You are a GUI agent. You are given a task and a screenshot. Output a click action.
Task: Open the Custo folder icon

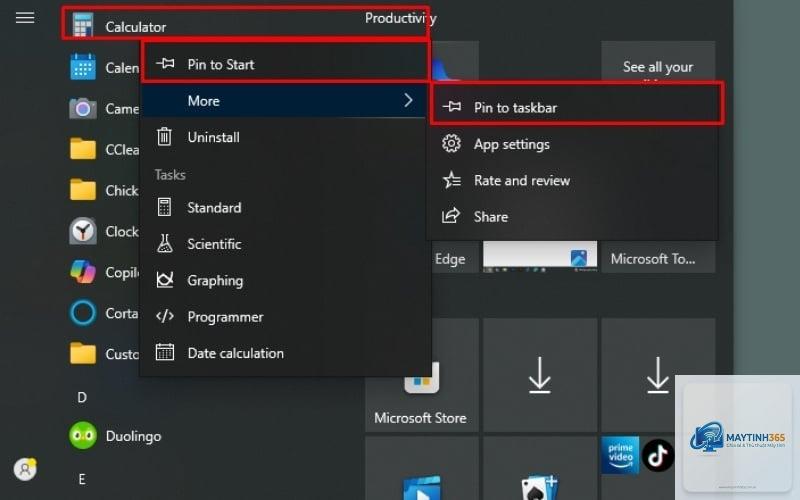83,354
